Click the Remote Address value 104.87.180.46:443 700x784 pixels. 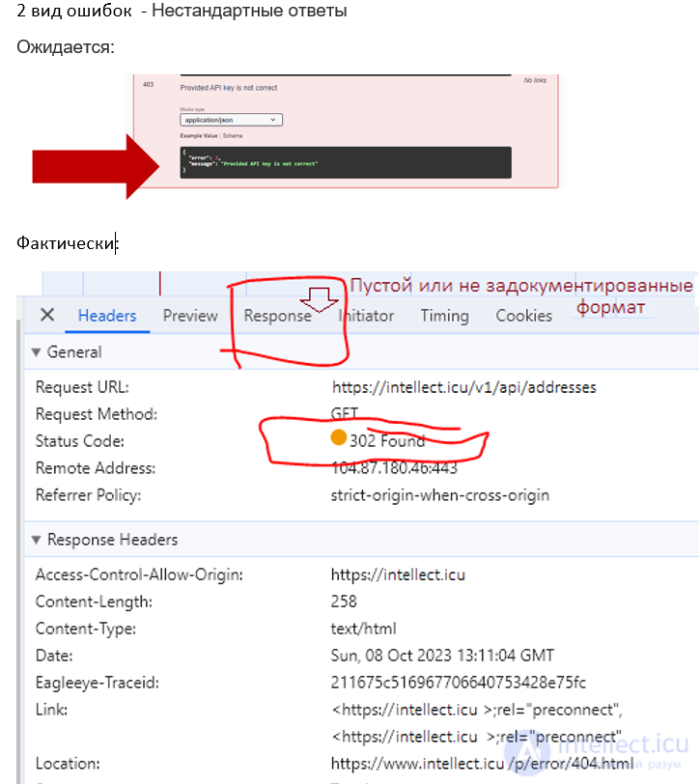pos(394,468)
